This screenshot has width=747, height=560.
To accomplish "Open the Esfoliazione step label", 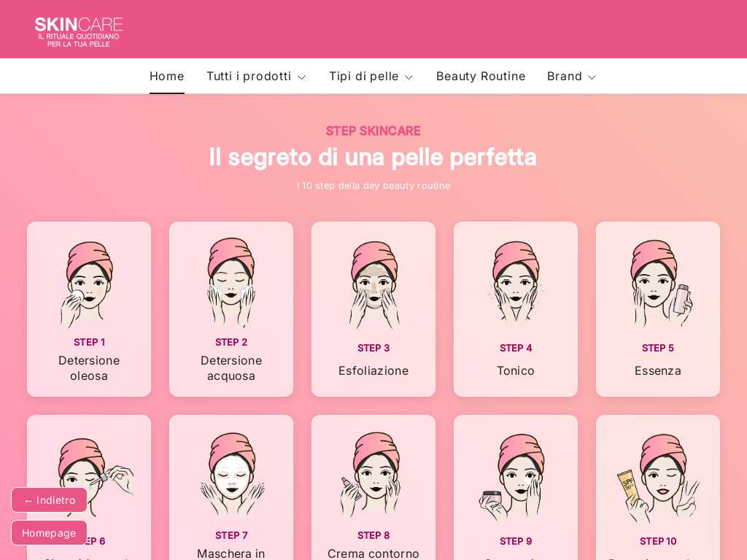I will click(373, 370).
